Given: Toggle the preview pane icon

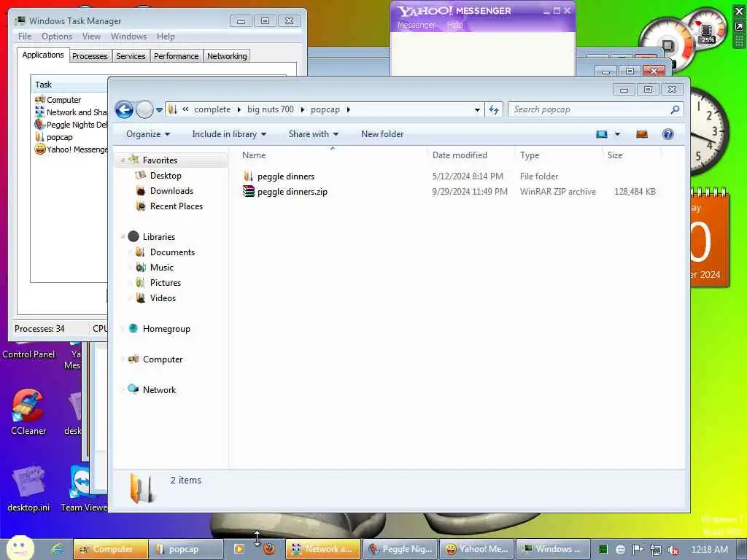Looking at the screenshot, I should point(642,134).
